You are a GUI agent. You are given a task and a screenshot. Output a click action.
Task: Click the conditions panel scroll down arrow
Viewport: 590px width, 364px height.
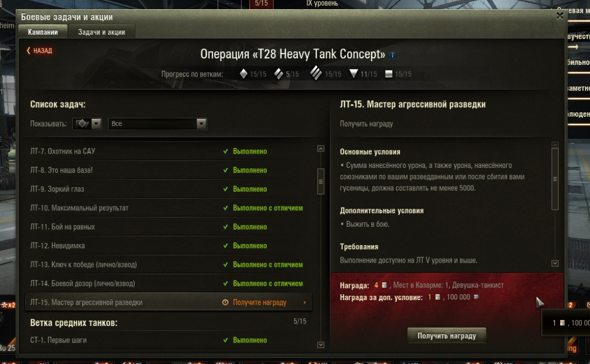555,263
